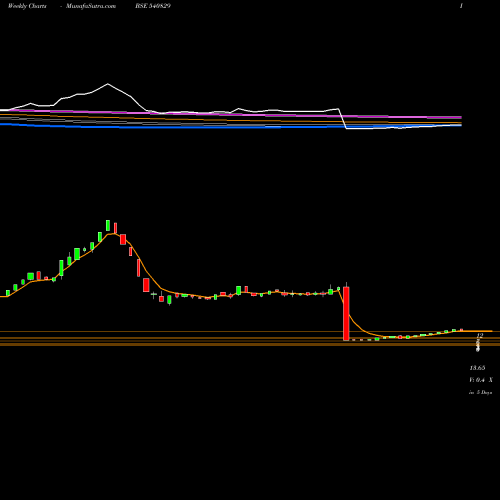
Task: Click the large red crash candlestick
Action: point(346,314)
